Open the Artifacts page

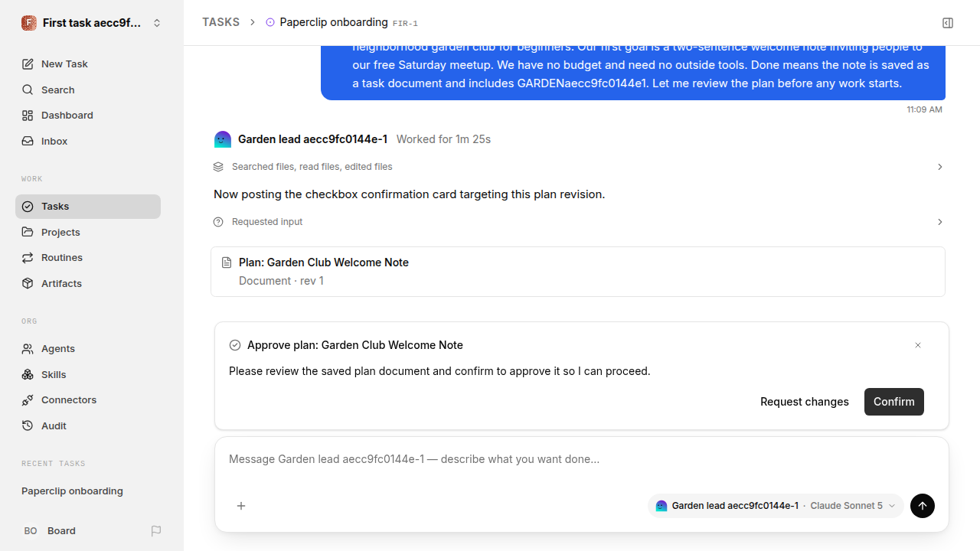pyautogui.click(x=88, y=283)
